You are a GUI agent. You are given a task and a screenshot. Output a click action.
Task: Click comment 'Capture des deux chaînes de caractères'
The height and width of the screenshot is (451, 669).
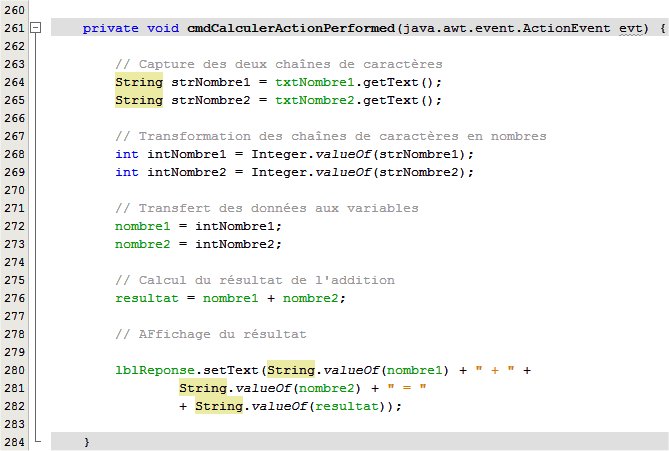(279, 64)
